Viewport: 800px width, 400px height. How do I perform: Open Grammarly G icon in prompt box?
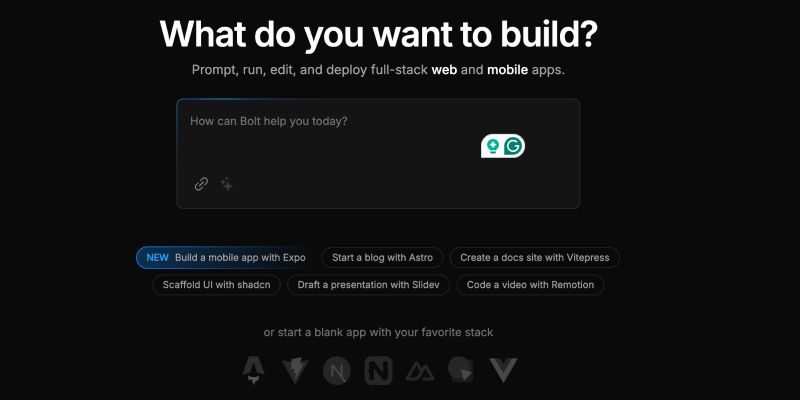point(514,146)
